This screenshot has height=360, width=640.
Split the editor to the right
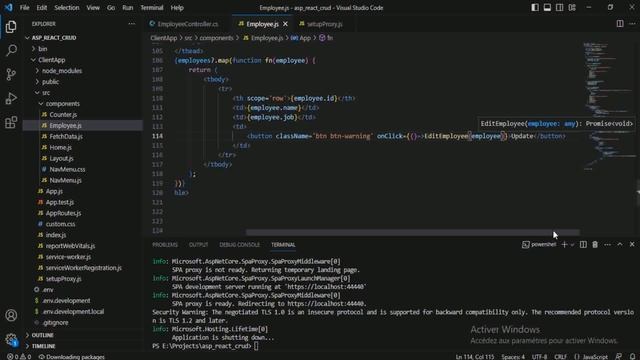[x=620, y=24]
